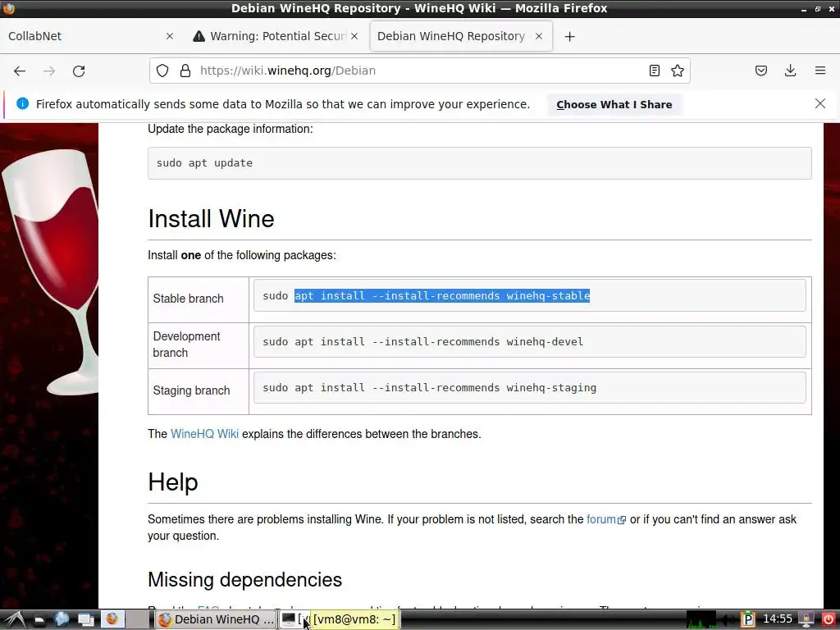Viewport: 840px width, 630px height.
Task: Go back to the previous page
Action: [x=20, y=71]
